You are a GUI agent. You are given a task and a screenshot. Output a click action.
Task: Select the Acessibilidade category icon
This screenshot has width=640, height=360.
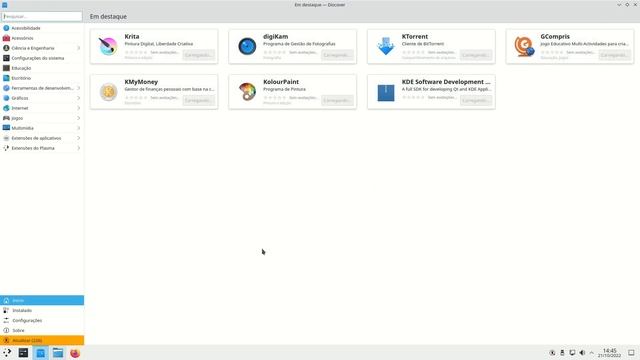[x=6, y=28]
